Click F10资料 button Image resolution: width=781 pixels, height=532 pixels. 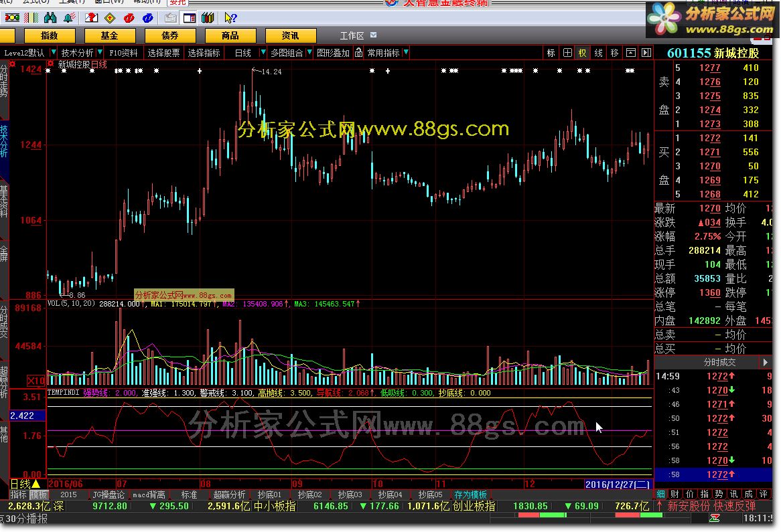123,53
